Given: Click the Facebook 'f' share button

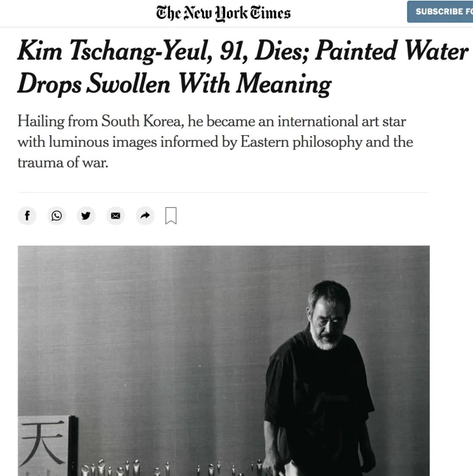Looking at the screenshot, I should (x=27, y=216).
